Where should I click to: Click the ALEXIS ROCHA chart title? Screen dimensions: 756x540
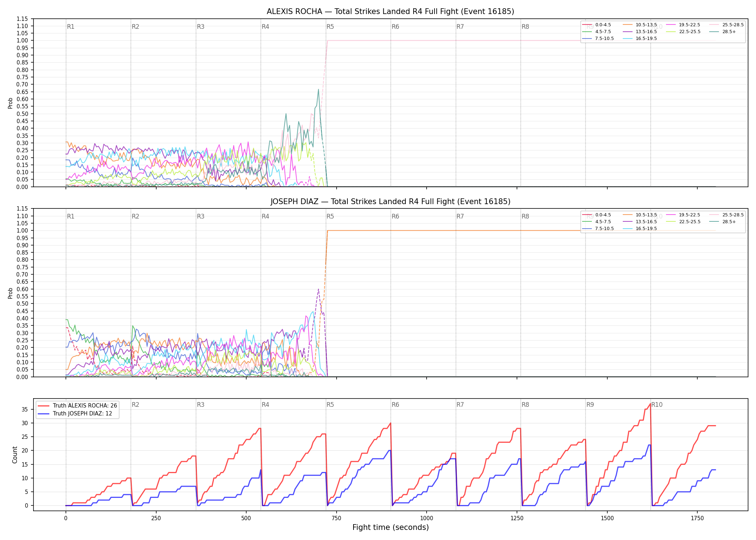coord(390,12)
